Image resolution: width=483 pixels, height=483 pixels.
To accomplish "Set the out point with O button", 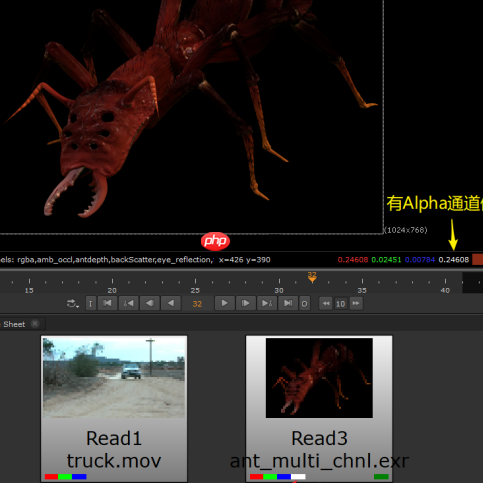I will tap(304, 304).
